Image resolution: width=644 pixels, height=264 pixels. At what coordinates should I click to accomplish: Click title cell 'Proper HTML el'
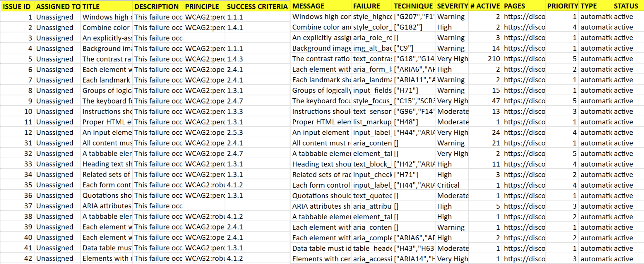106,122
